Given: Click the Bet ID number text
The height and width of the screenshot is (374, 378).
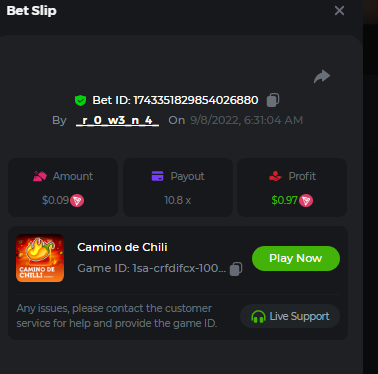Looking at the screenshot, I should [x=196, y=100].
